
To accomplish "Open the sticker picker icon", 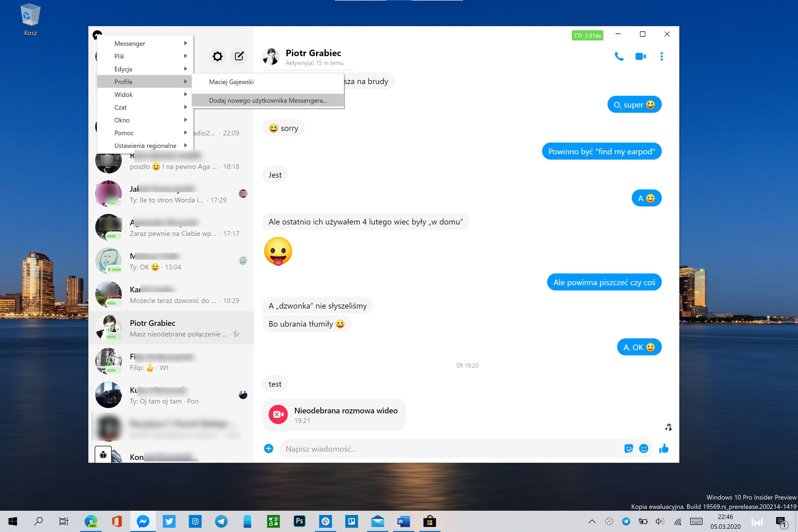I will click(629, 448).
